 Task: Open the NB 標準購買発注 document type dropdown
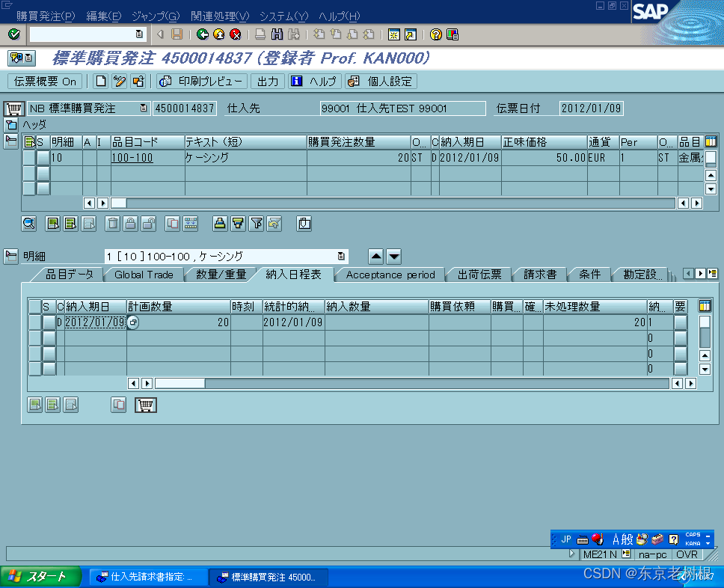144,108
